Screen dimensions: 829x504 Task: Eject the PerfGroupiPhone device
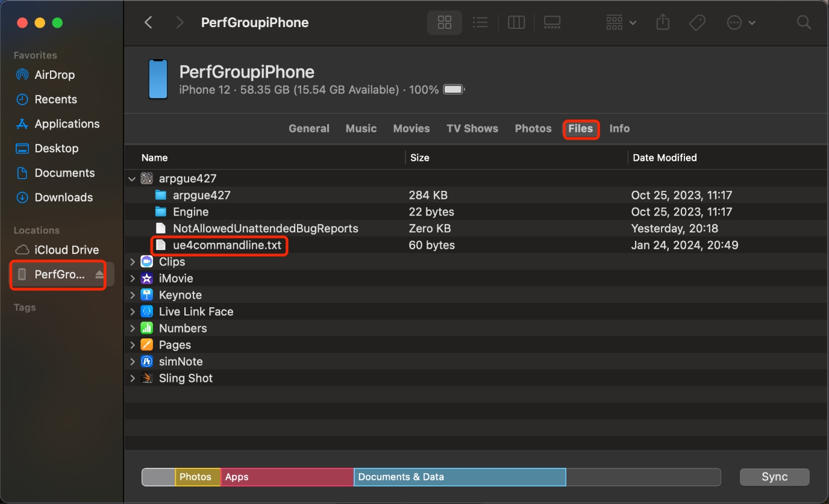[x=99, y=275]
